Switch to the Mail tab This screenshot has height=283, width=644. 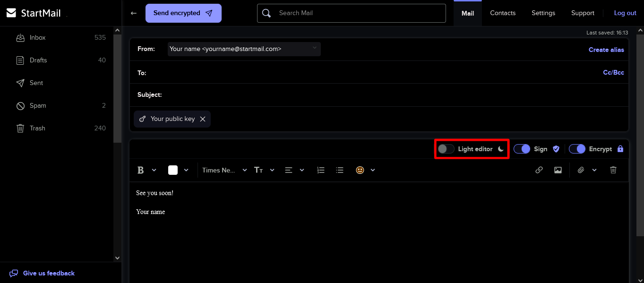468,13
